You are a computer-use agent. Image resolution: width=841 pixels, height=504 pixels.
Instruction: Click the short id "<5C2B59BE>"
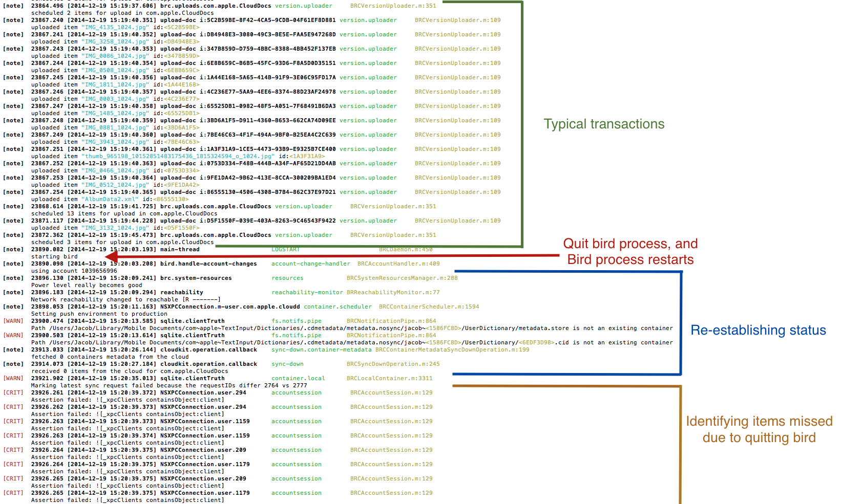pos(182,28)
